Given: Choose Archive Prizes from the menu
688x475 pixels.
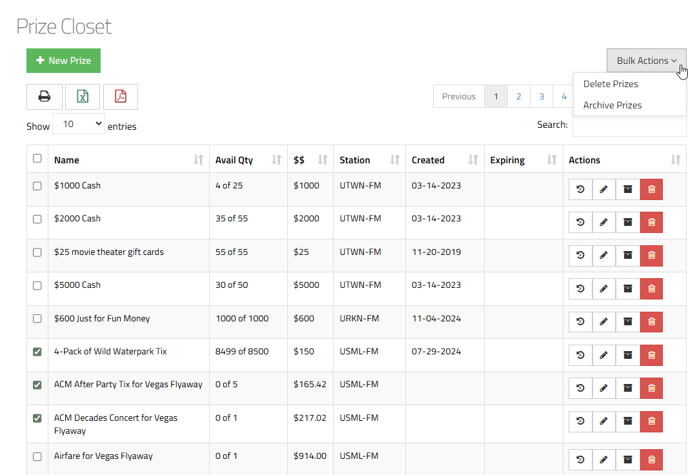Looking at the screenshot, I should tap(612, 105).
